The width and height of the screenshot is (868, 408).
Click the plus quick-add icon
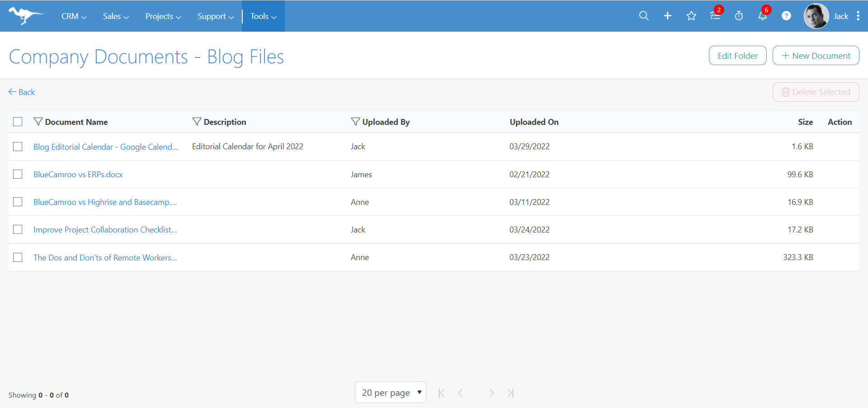coord(667,16)
